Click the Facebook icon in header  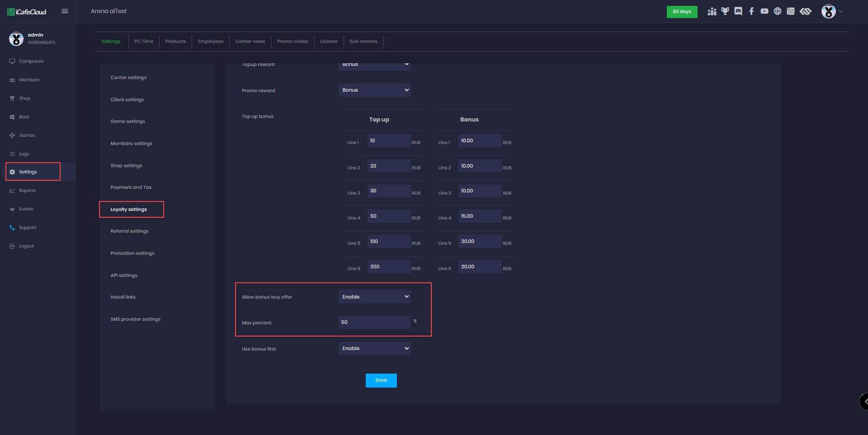[x=751, y=11]
